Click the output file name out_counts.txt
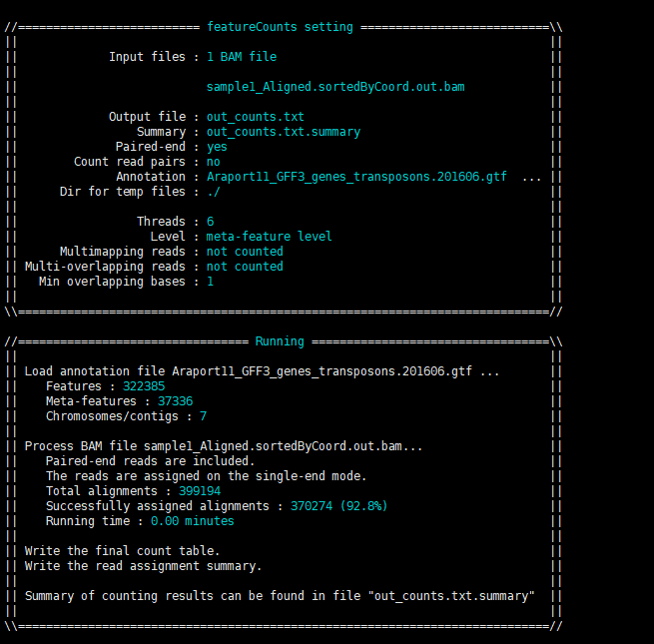This screenshot has width=654, height=644. (255, 117)
